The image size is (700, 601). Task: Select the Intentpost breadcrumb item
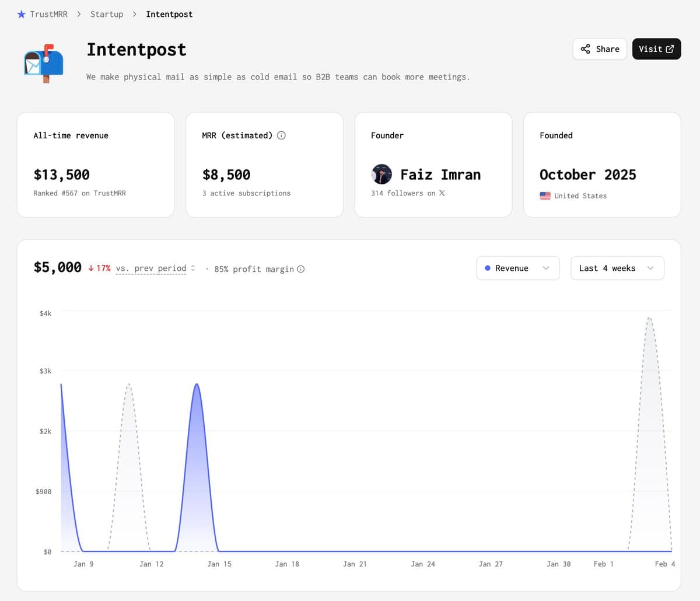169,14
